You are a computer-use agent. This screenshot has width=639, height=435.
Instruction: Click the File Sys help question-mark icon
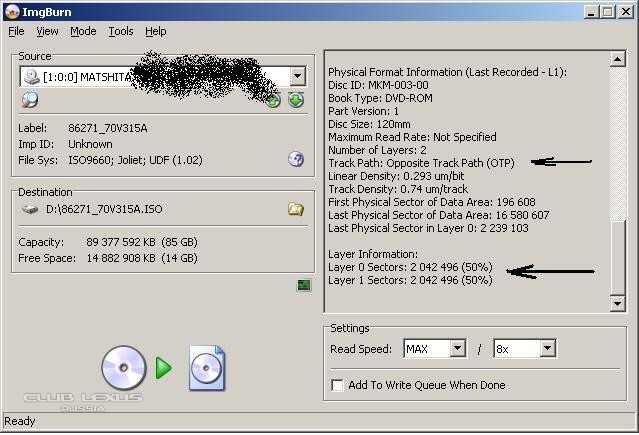point(296,159)
